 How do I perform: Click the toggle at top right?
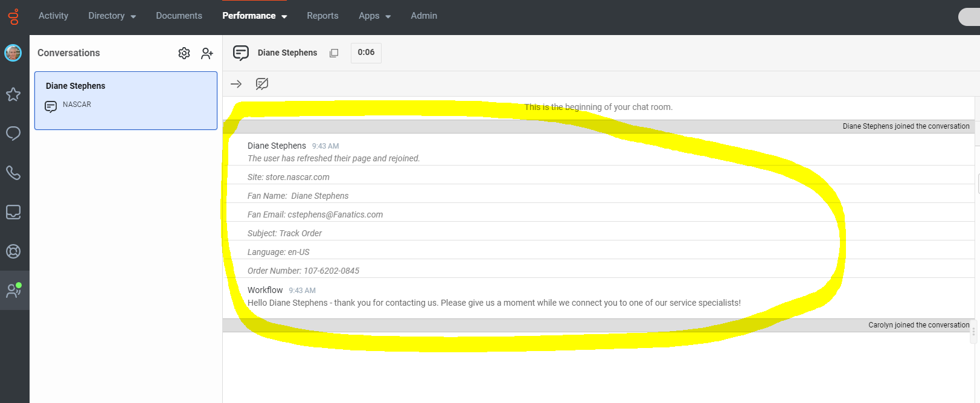(x=969, y=17)
